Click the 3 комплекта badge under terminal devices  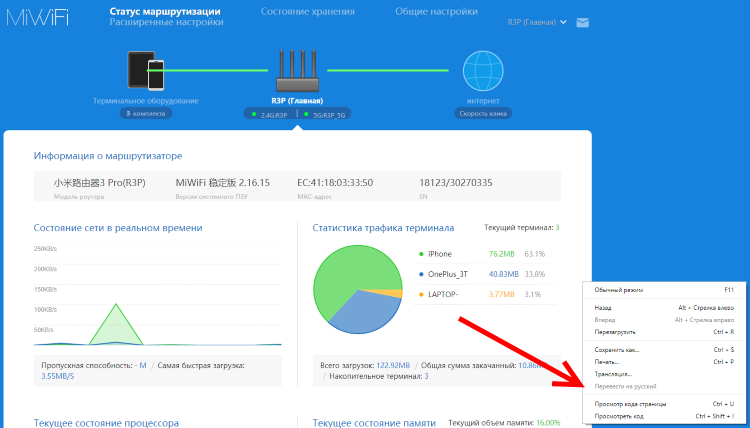point(146,114)
